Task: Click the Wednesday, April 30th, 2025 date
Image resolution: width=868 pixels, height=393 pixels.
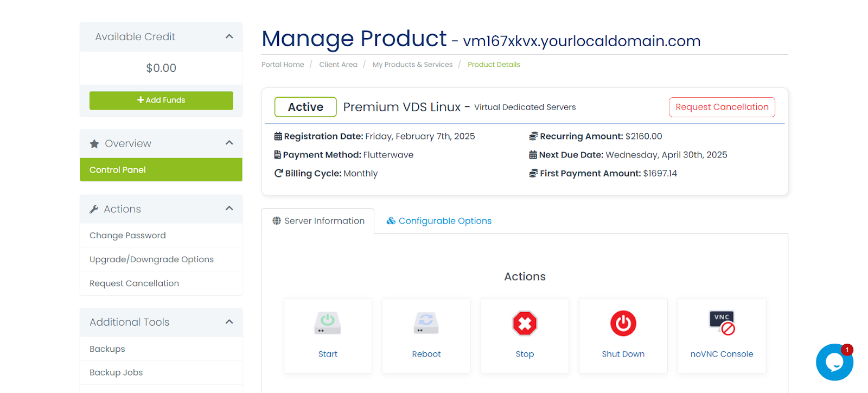Action: pyautogui.click(x=666, y=155)
